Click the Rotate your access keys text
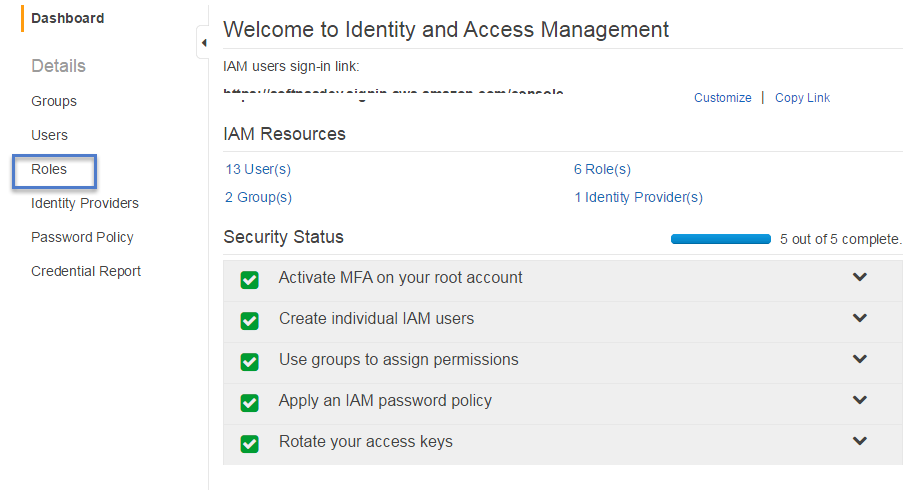Screen dimensions: 917x490 pyautogui.click(x=366, y=441)
